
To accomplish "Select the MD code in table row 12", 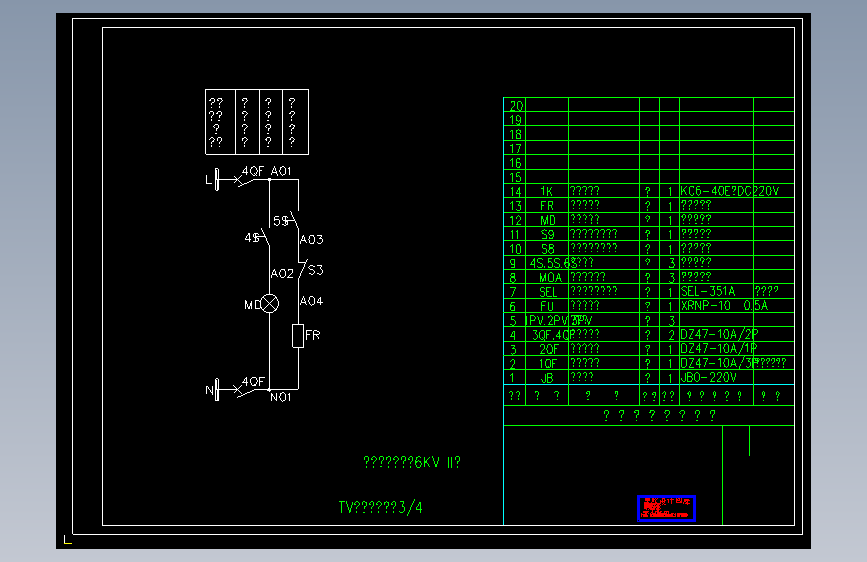I will [547, 220].
